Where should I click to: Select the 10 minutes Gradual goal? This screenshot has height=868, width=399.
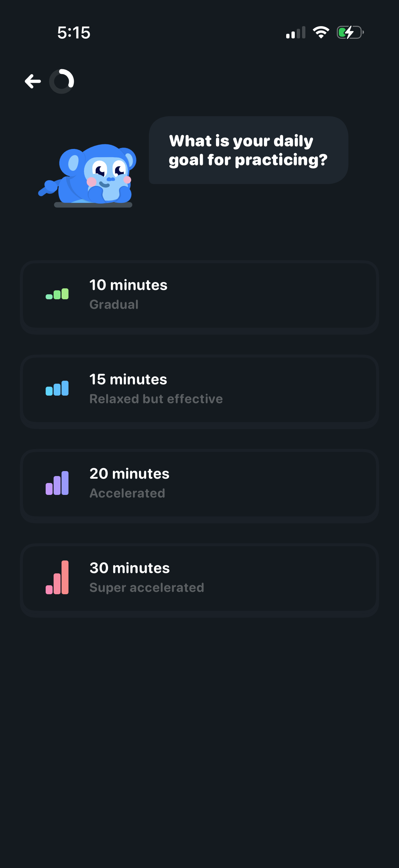click(x=199, y=296)
